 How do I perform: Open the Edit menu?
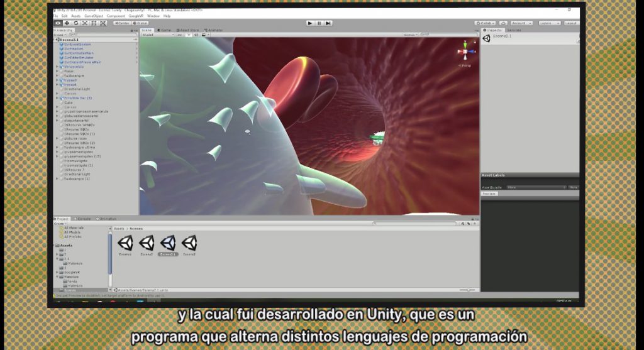[65, 16]
